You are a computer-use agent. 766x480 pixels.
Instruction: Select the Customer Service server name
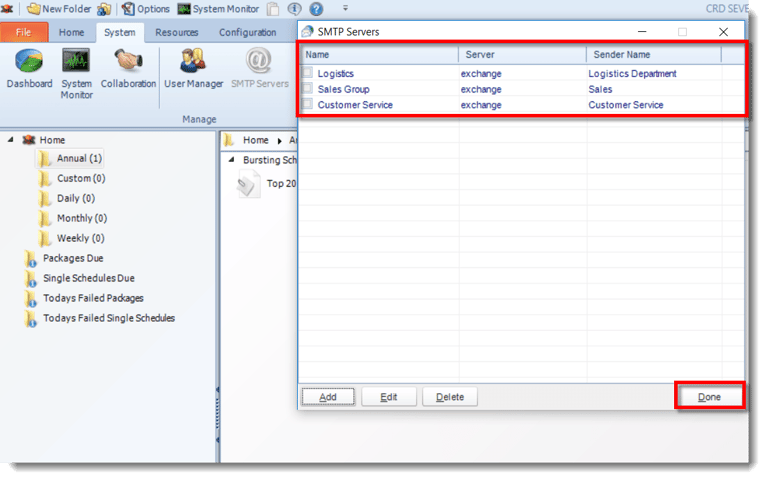coord(355,105)
